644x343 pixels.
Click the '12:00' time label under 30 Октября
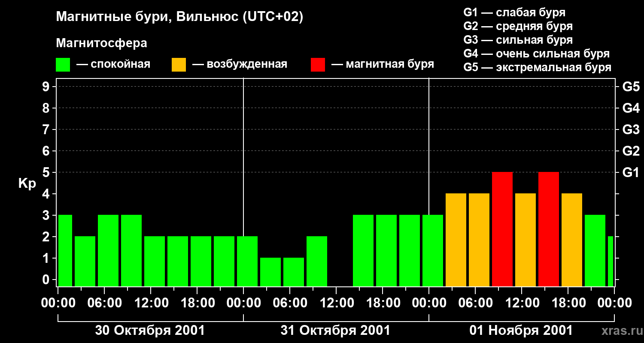tap(151, 303)
